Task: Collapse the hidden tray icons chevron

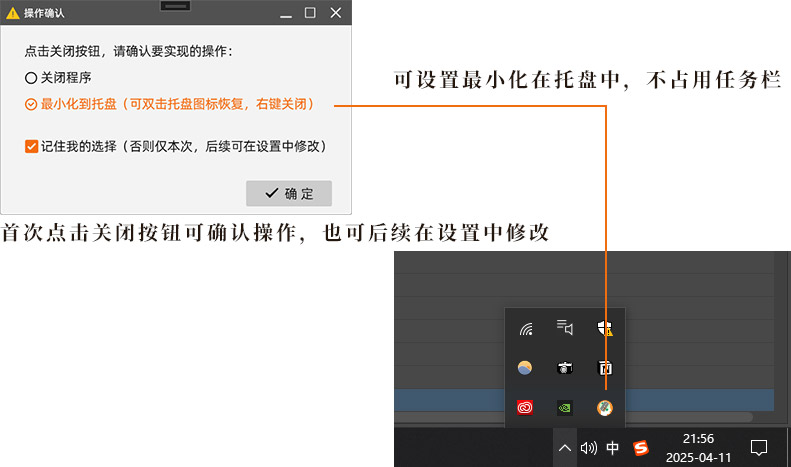Action: (x=564, y=448)
